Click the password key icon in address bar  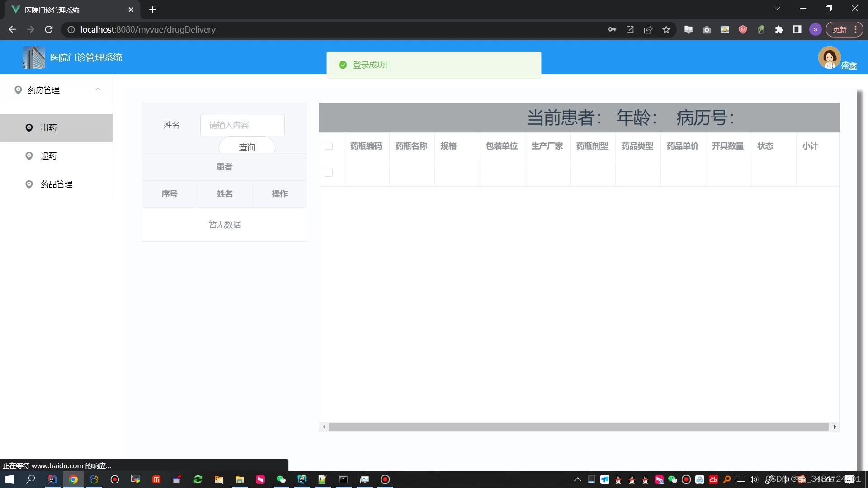coord(612,29)
